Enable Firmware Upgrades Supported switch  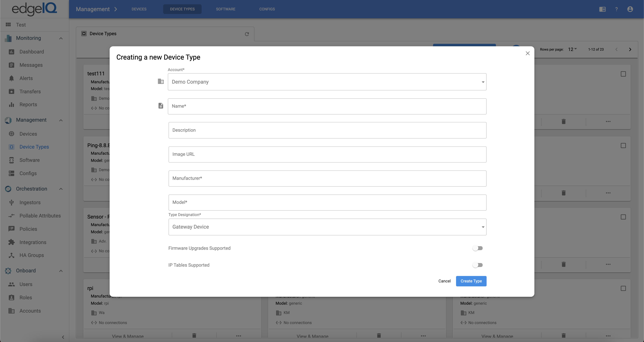[477, 248]
